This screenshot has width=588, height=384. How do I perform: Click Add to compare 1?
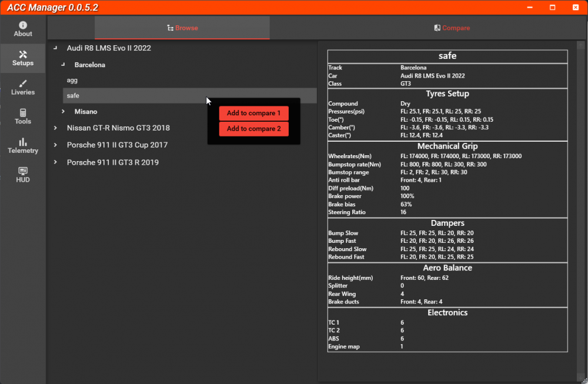pos(254,113)
